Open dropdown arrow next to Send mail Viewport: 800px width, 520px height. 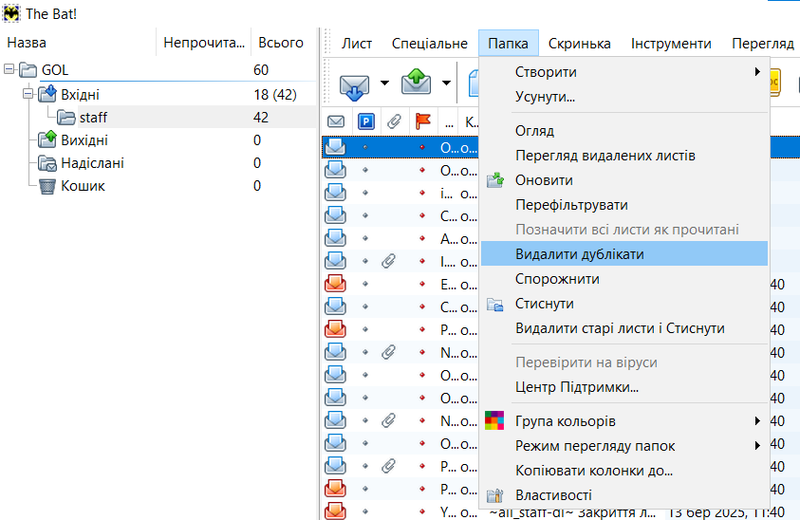[445, 83]
